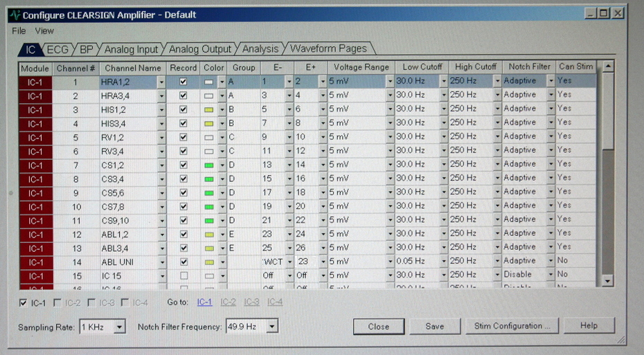Click channel number 10 cell

click(76, 207)
